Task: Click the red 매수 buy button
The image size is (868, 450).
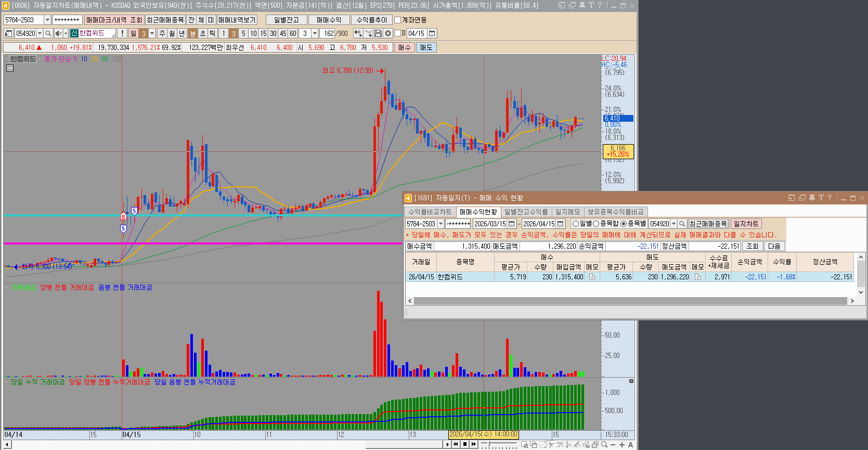Action: tap(405, 47)
